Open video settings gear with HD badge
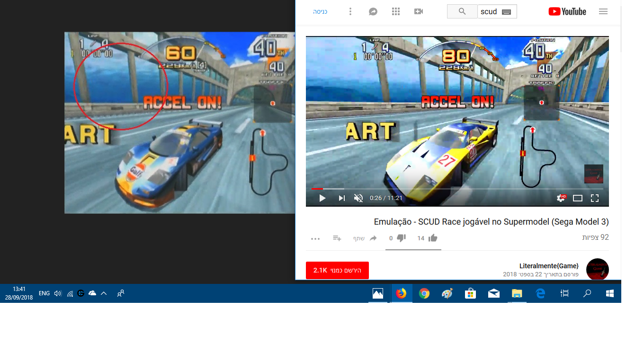This screenshot has width=644, height=364. tap(562, 198)
